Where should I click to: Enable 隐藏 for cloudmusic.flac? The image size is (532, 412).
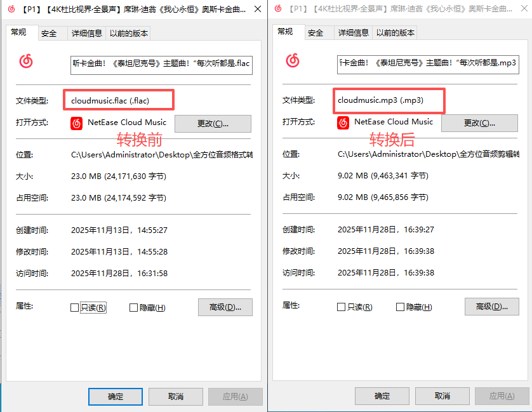(132, 307)
